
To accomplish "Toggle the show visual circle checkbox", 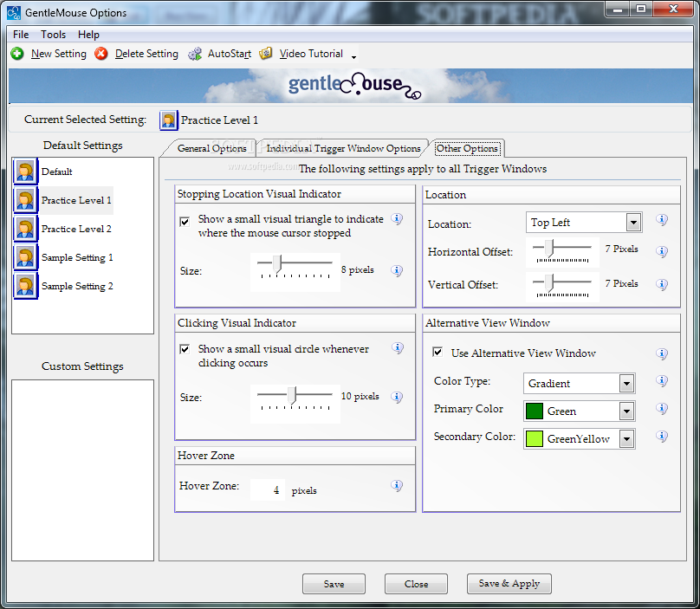I will coord(185,349).
